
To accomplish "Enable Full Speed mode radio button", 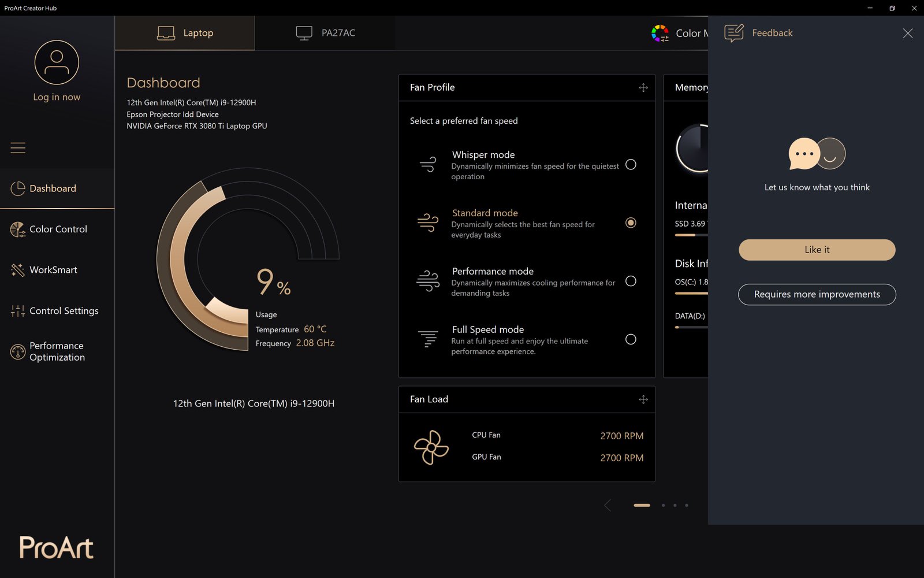I will coord(631,339).
